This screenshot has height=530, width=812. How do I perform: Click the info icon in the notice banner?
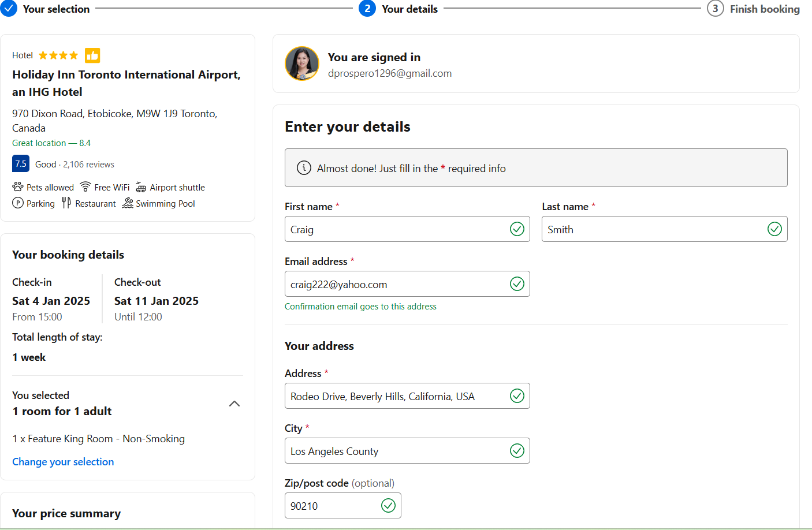pyautogui.click(x=304, y=168)
